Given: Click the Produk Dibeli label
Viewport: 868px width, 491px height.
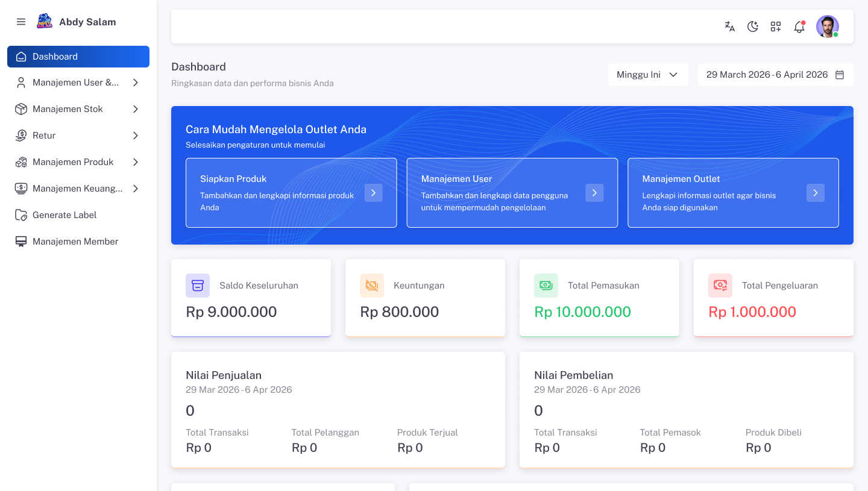Looking at the screenshot, I should (773, 433).
